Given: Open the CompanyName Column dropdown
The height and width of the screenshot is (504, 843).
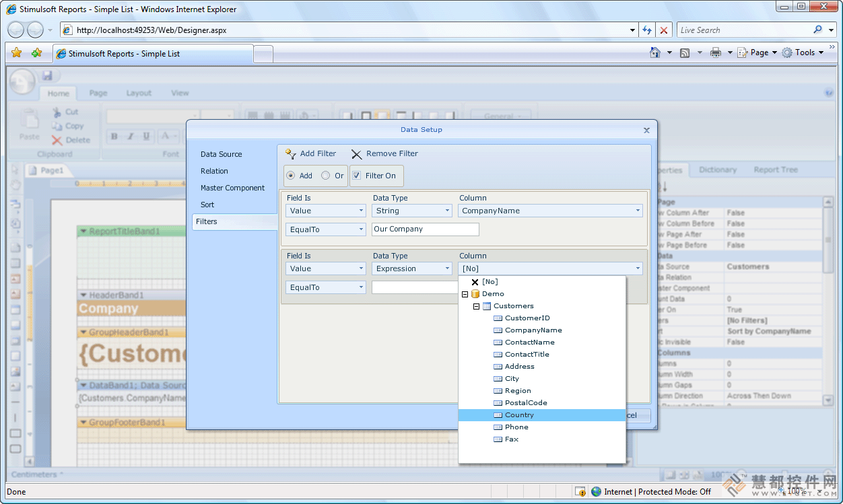Looking at the screenshot, I should coord(551,211).
